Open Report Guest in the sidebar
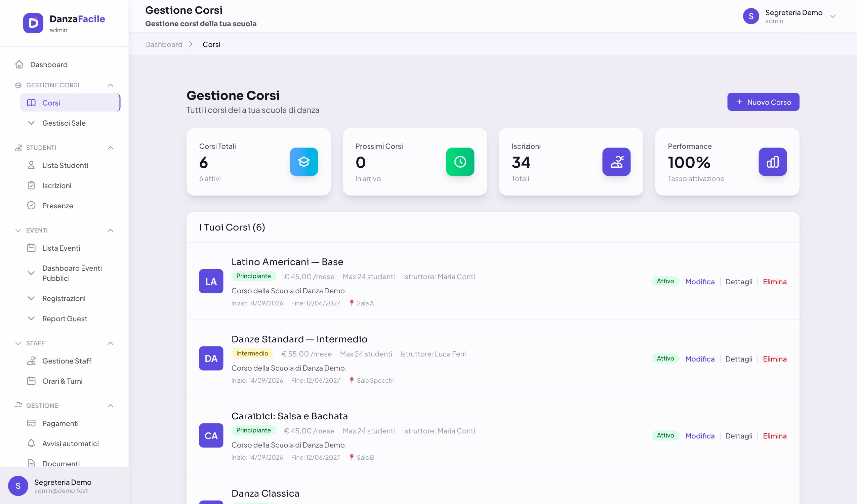 pyautogui.click(x=70, y=319)
